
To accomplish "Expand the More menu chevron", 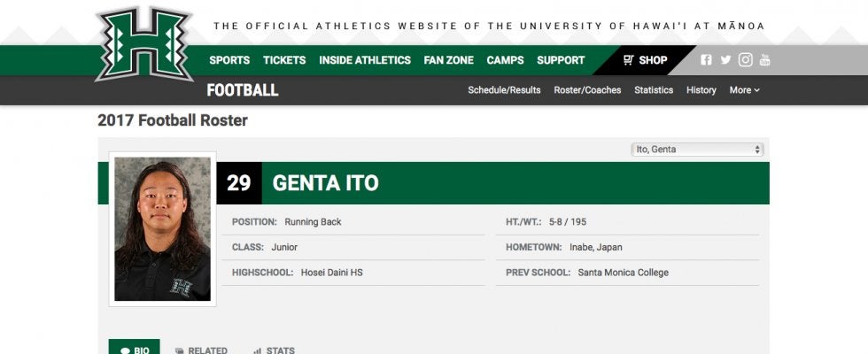I will pos(756,90).
